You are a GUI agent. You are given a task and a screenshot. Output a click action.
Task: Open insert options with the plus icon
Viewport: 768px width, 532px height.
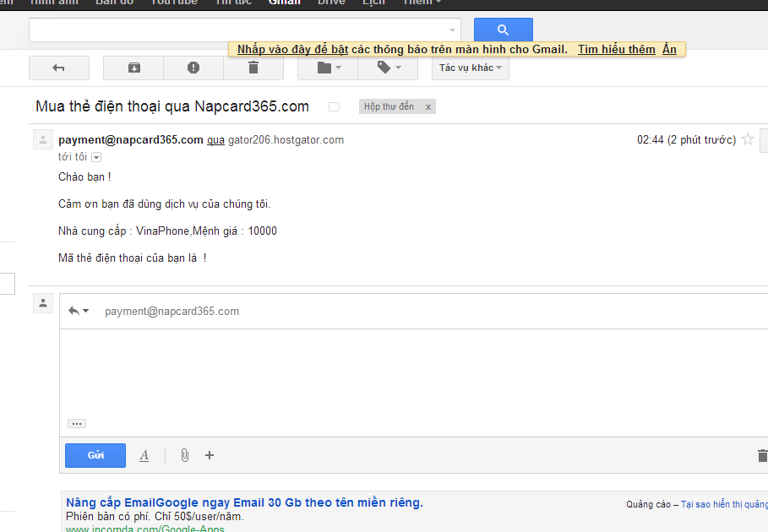pyautogui.click(x=210, y=455)
